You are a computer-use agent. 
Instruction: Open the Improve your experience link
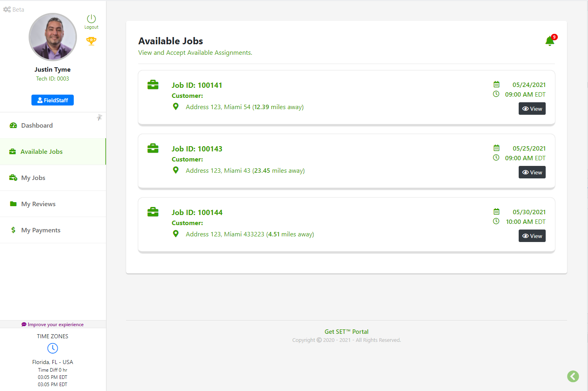pos(53,325)
